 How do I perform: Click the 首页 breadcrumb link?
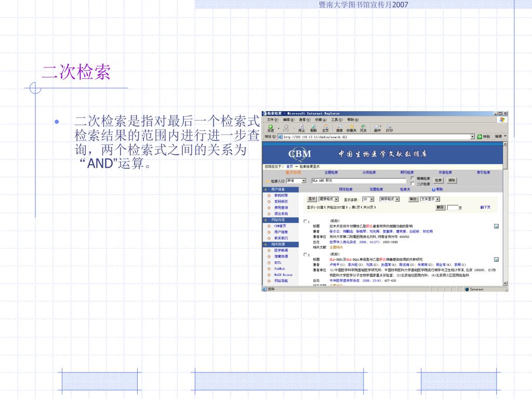pyautogui.click(x=289, y=167)
